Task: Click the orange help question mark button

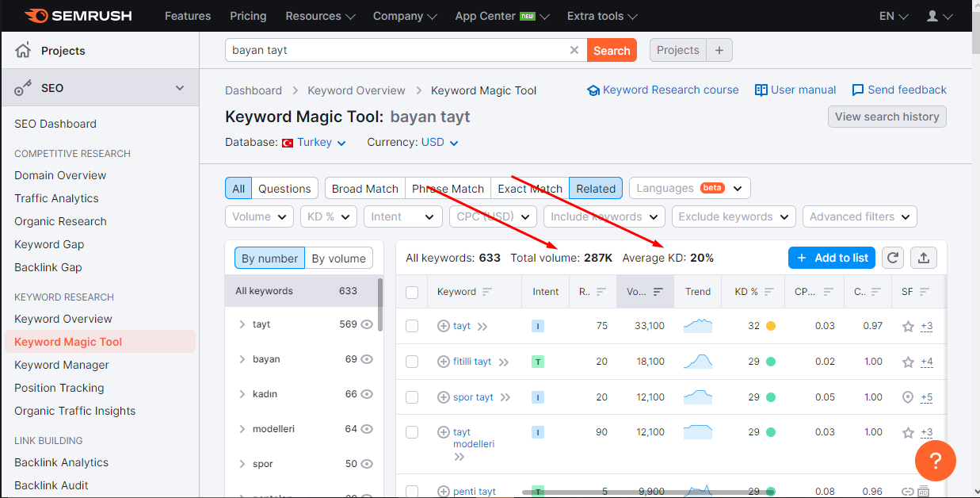Action: (x=935, y=461)
